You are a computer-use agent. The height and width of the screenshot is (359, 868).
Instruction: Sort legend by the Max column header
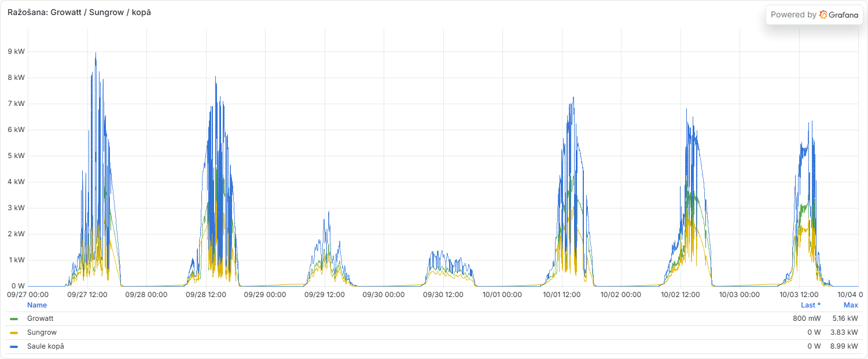pyautogui.click(x=851, y=305)
